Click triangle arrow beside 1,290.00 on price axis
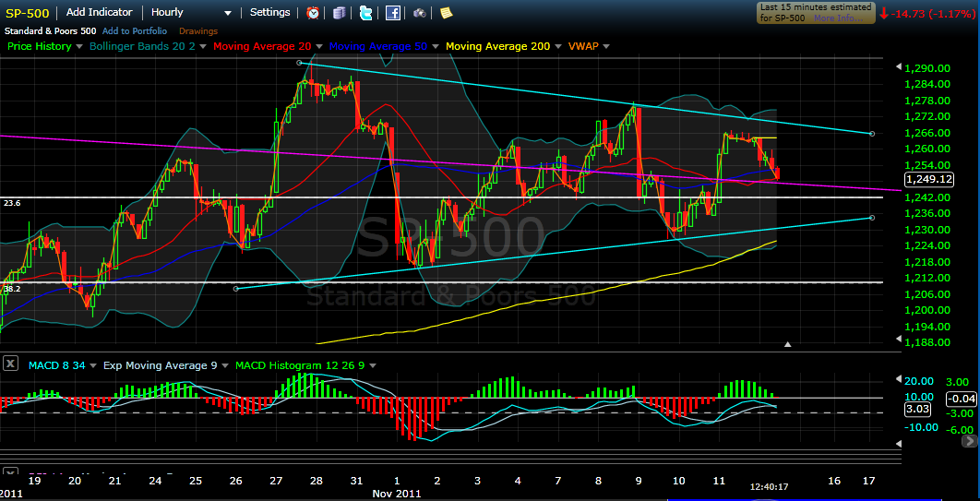This screenshot has width=980, height=501. tap(899, 66)
